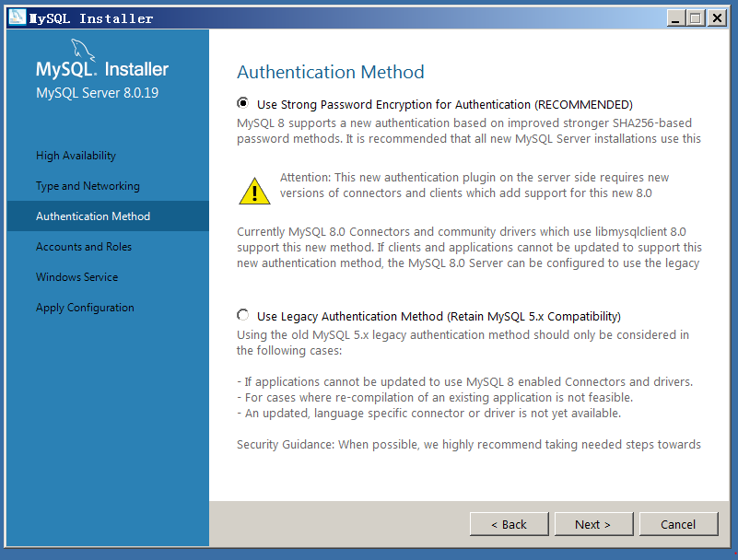Click the MySQL Server 8.0.19 version text

pos(98,93)
